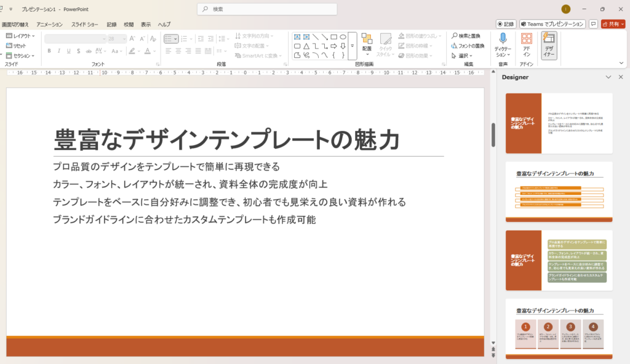Open the comments icon near Share
Screen dimensions: 630x364
[x=594, y=24]
